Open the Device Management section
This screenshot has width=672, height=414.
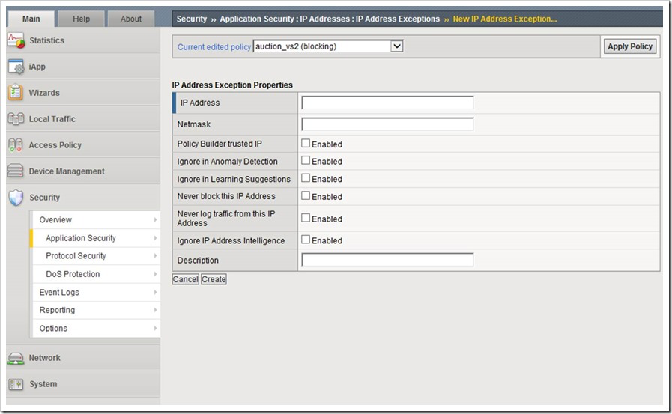point(66,171)
